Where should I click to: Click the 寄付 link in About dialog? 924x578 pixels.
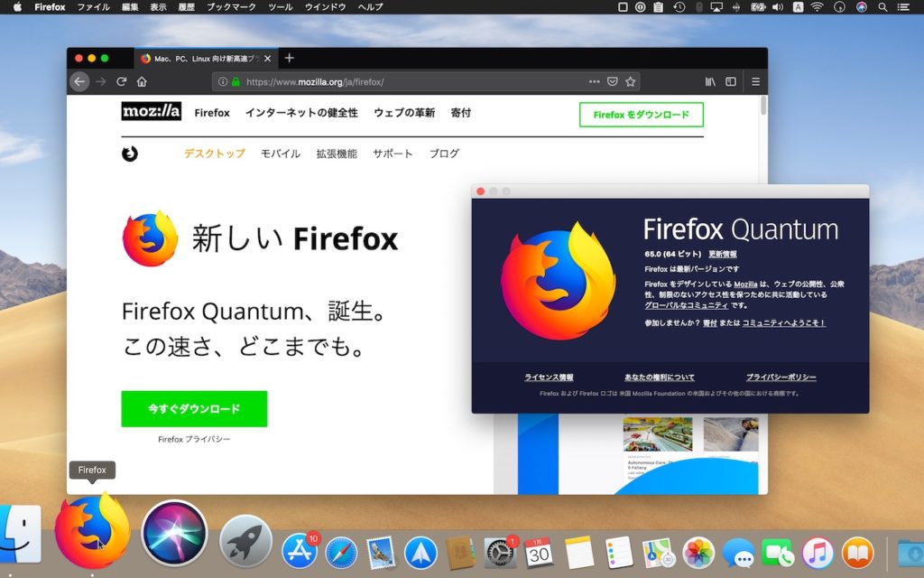point(710,323)
